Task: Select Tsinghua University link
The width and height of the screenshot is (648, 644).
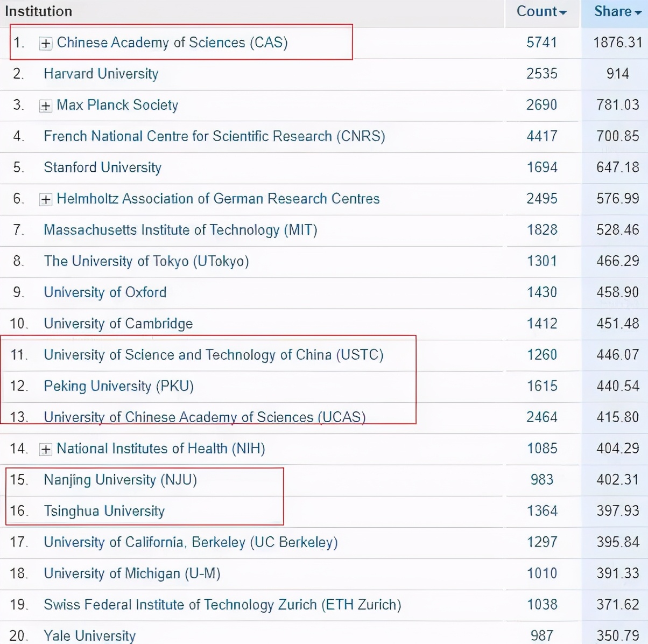Action: click(x=104, y=511)
